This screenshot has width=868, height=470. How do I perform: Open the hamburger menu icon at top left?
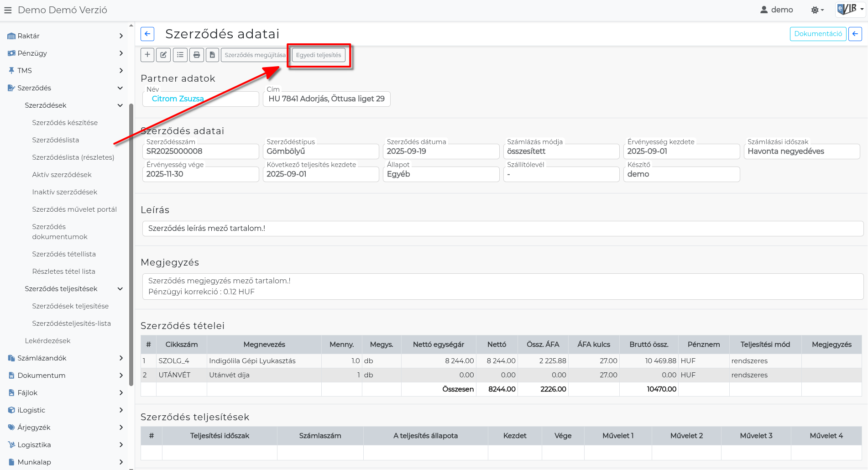pyautogui.click(x=8, y=10)
